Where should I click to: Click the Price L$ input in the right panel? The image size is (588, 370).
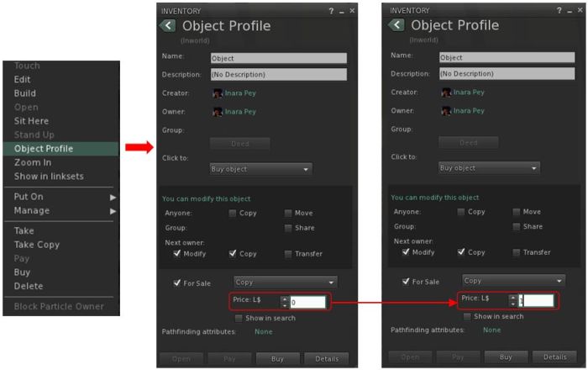tap(536, 300)
